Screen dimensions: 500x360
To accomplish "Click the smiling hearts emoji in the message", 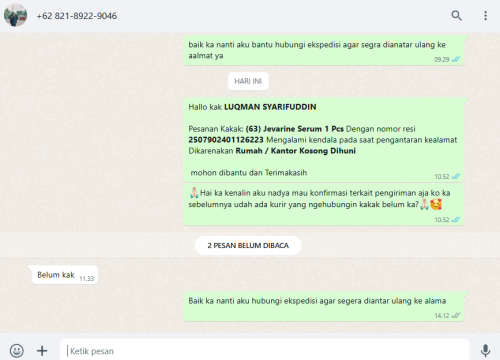I will tap(436, 204).
